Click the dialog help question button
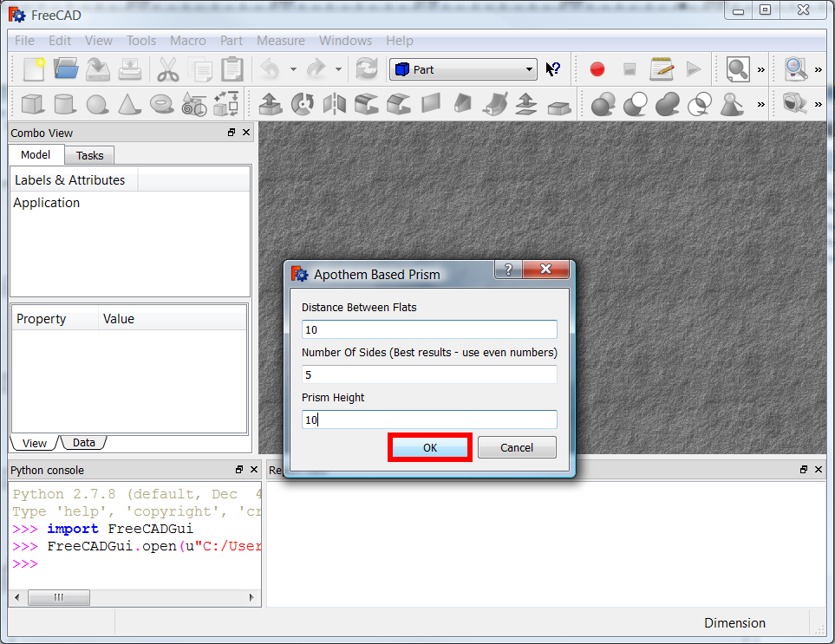The image size is (835, 644). [508, 270]
